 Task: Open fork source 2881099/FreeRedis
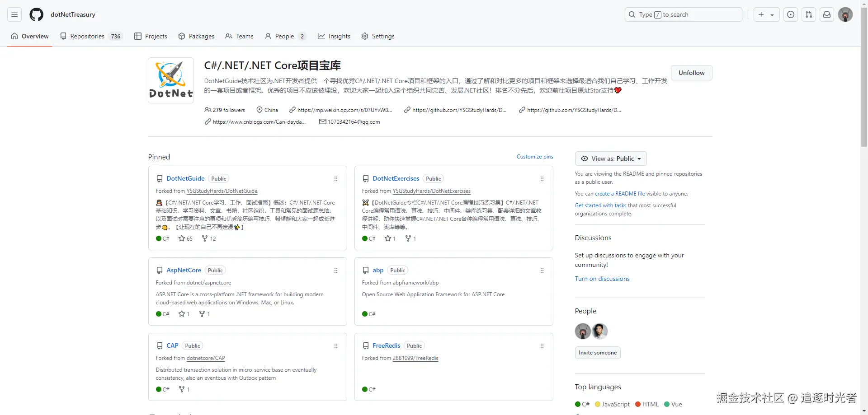point(415,358)
